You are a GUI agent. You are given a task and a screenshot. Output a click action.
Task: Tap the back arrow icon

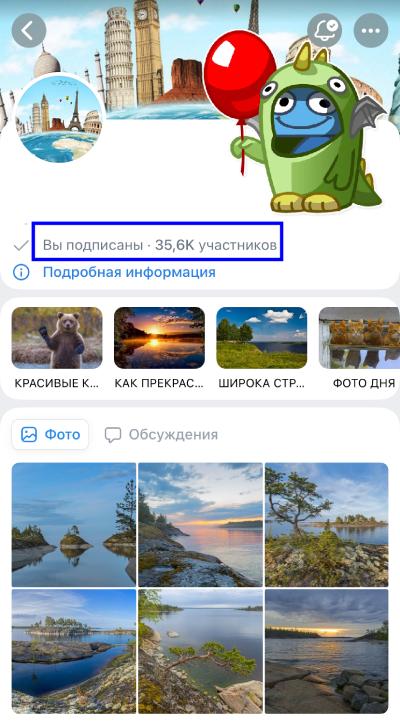pyautogui.click(x=29, y=31)
